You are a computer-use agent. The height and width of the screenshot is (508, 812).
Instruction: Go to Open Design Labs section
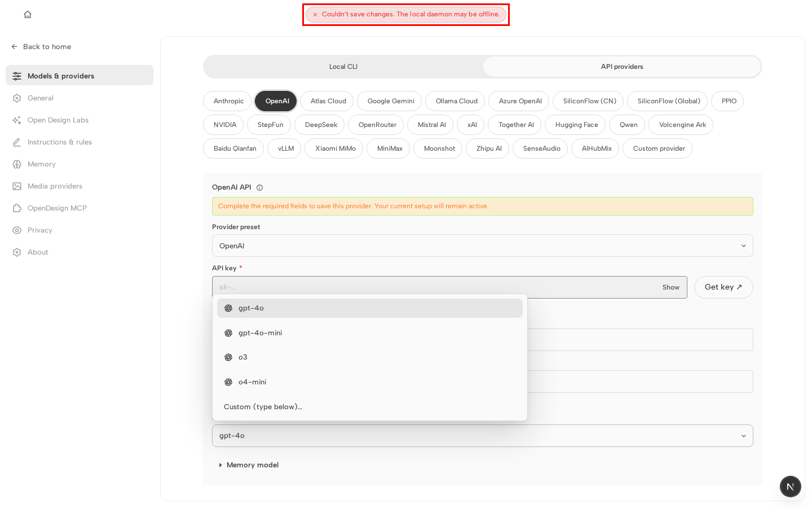pyautogui.click(x=80, y=120)
